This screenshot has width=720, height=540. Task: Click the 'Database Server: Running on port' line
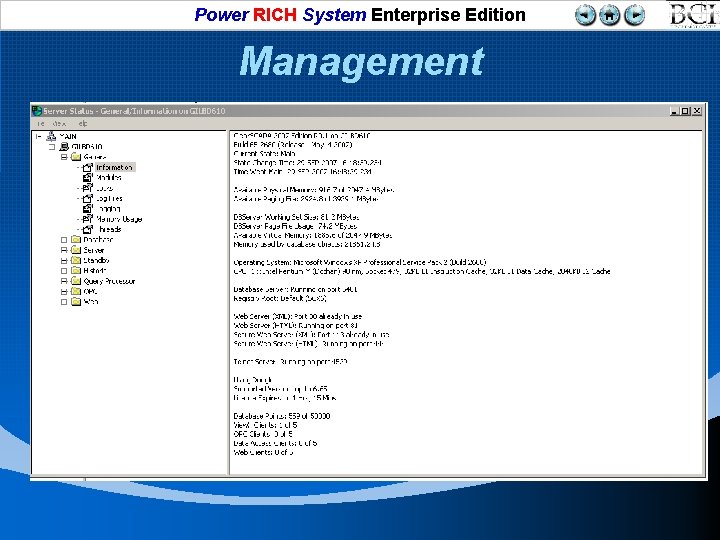[295, 290]
